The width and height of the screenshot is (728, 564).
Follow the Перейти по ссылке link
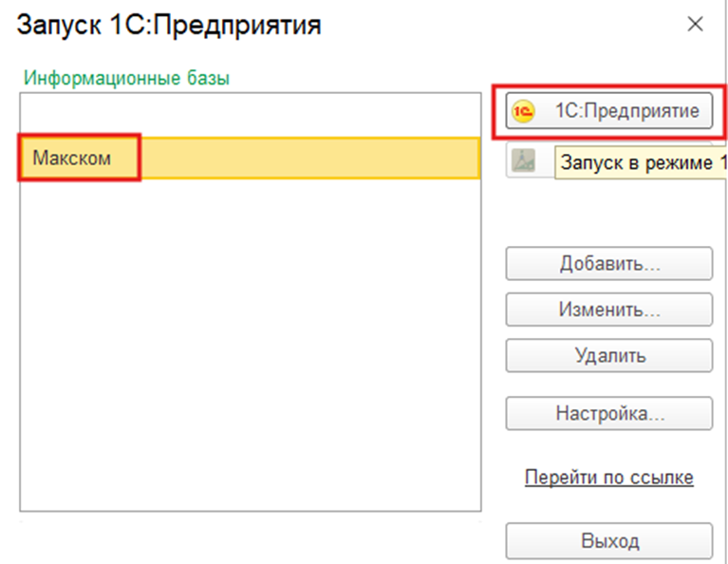click(x=608, y=478)
